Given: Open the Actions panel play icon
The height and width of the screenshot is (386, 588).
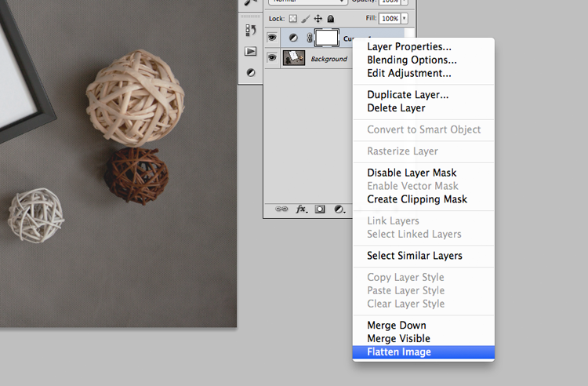Looking at the screenshot, I should pyautogui.click(x=251, y=52).
